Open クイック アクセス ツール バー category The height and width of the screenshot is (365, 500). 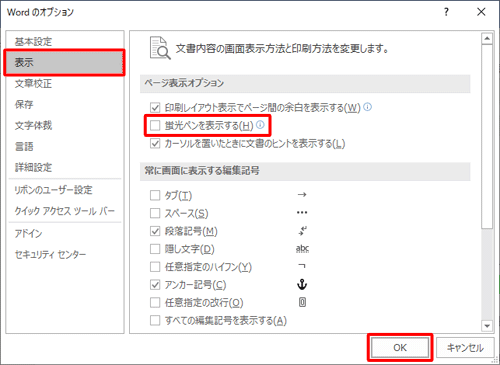[x=65, y=211]
